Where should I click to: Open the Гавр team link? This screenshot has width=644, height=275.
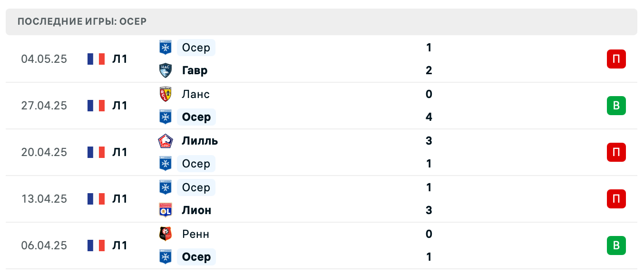195,70
